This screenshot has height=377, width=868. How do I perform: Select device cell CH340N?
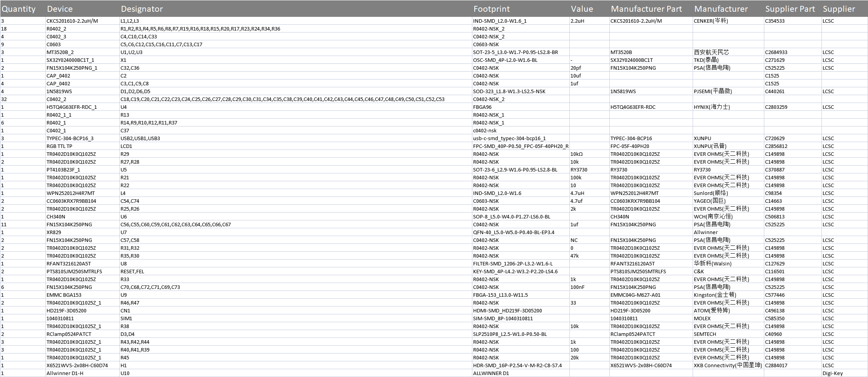56,216
